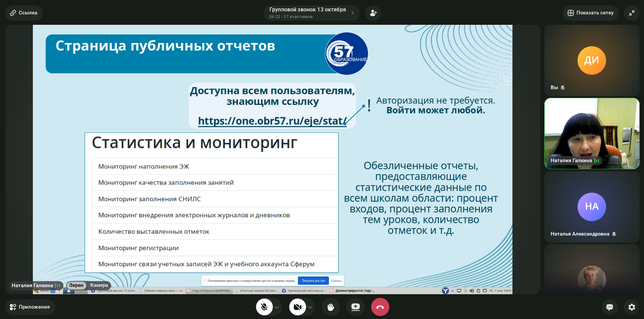The image size is (644, 319).
Task: Select Наталья Александровна participant tile
Action: (592, 207)
